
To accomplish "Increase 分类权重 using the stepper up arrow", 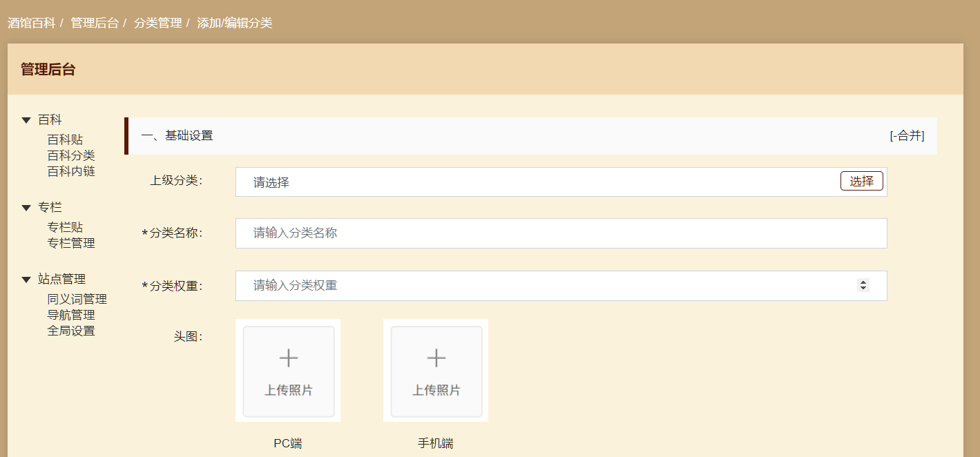I will tap(863, 282).
